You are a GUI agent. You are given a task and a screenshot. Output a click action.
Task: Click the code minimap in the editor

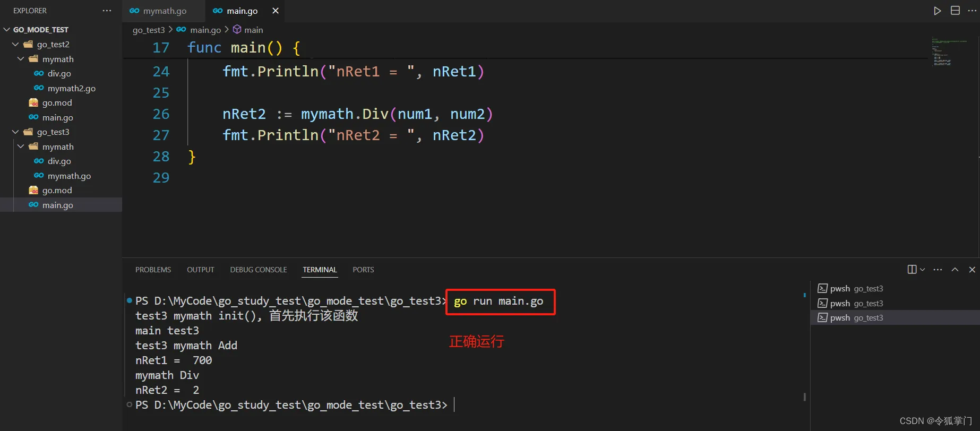949,51
